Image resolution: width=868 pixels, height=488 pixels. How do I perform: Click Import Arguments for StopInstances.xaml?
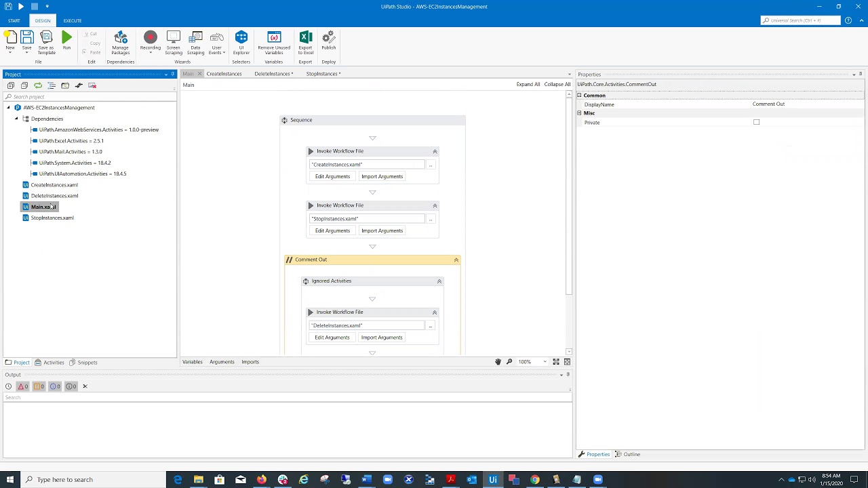pos(382,231)
